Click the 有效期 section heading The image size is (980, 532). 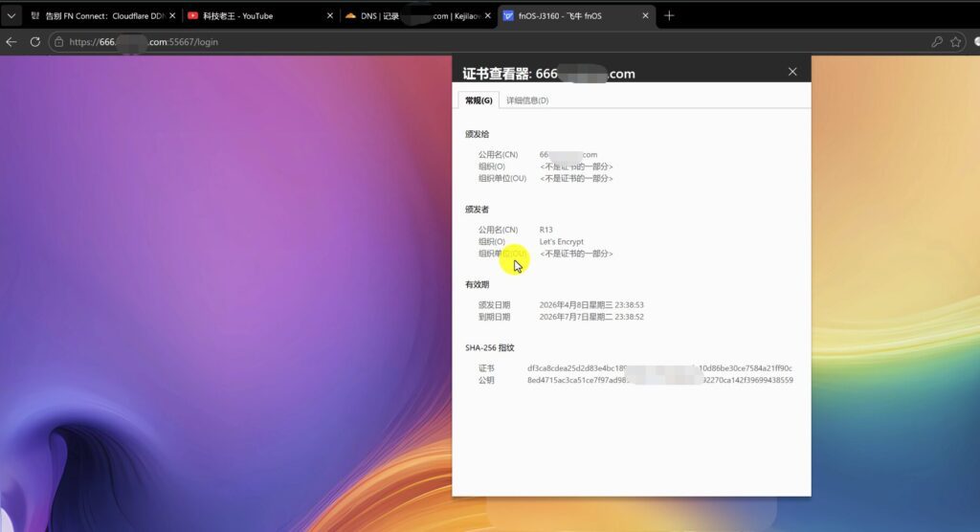[x=477, y=284]
